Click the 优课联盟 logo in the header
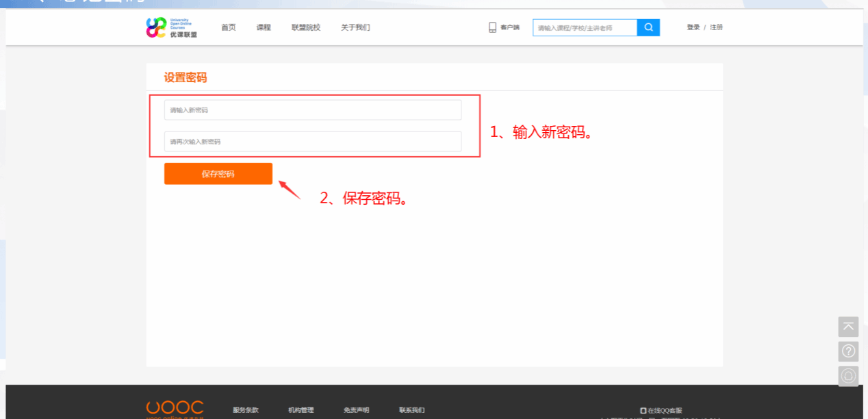 point(171,27)
